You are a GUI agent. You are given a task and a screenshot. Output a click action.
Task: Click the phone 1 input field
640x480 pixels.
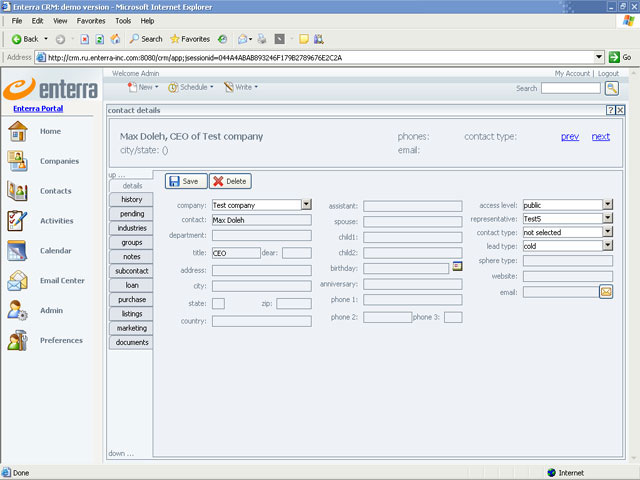413,300
